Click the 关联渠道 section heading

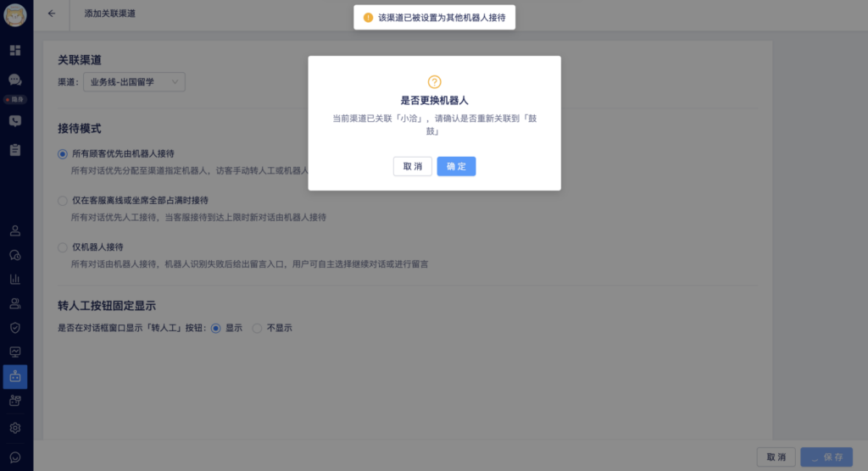[80, 60]
